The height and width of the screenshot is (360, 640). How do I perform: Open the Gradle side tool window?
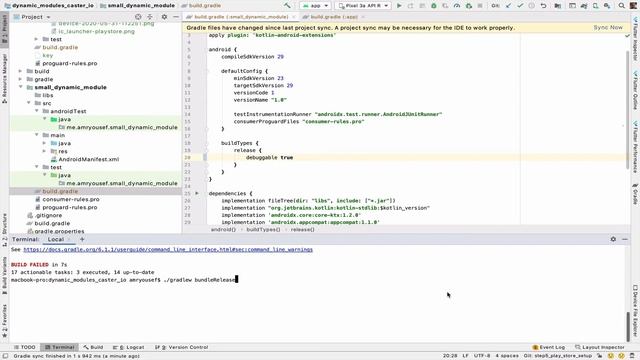(x=635, y=194)
